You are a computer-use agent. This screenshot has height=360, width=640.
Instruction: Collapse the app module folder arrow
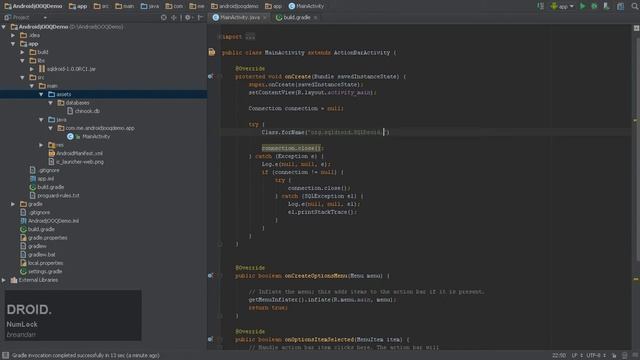(x=13, y=44)
